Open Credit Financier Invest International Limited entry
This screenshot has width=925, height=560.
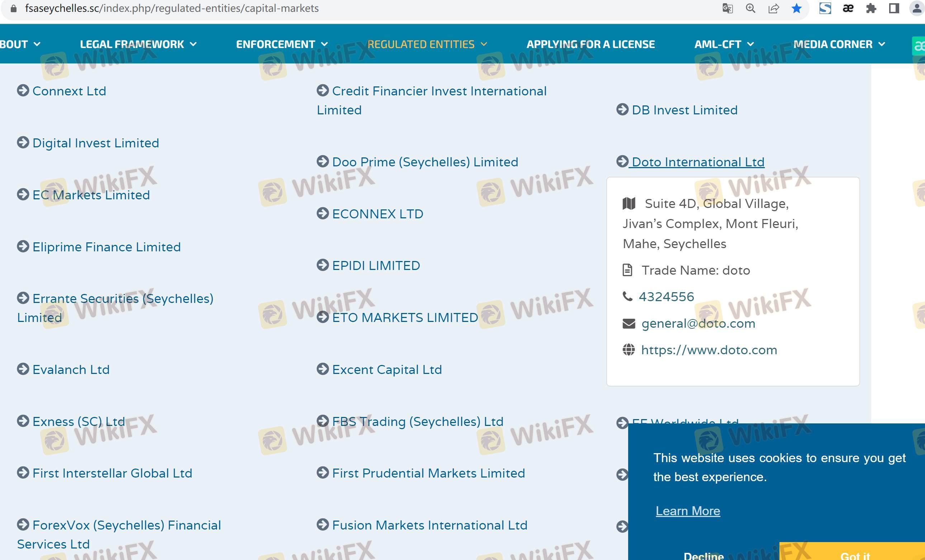tap(432, 100)
